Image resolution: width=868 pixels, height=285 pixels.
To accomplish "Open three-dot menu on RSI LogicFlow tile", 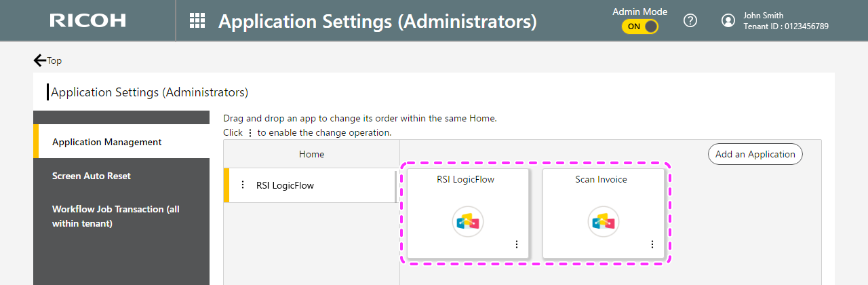I will click(517, 244).
